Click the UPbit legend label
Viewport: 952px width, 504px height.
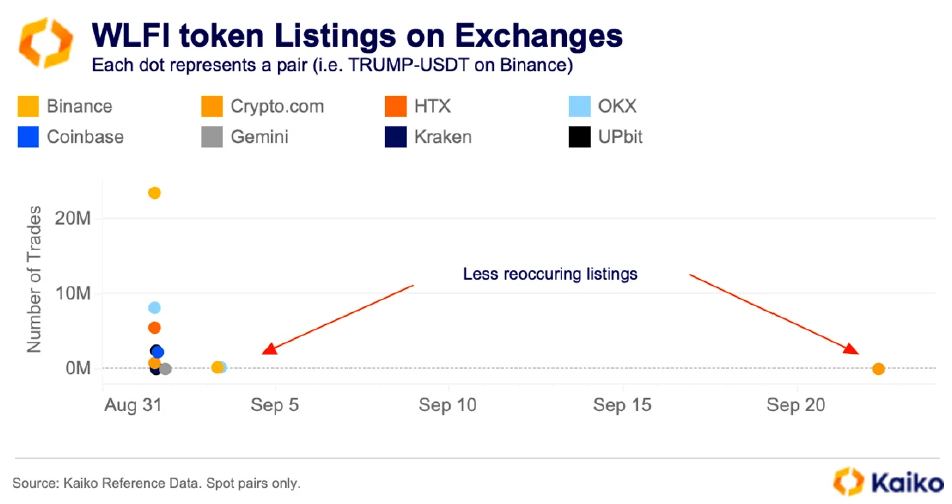pyautogui.click(x=620, y=137)
